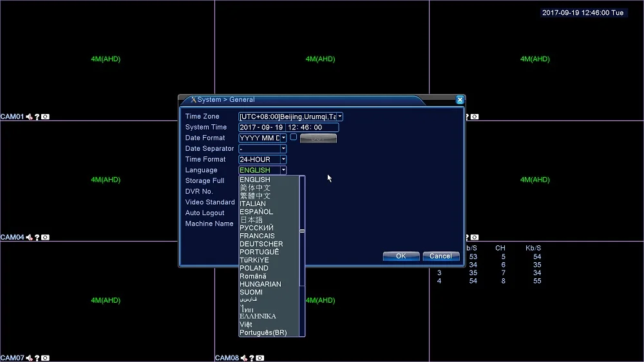The width and height of the screenshot is (644, 362).
Task: Click CAM07 snapshot camera icon
Action: coord(45,358)
